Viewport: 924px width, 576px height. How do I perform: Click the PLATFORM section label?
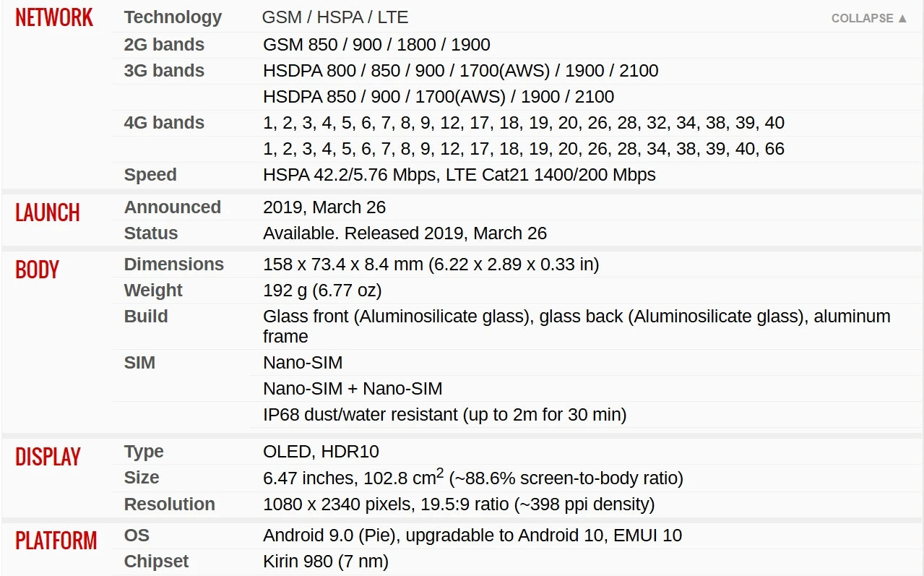pyautogui.click(x=56, y=541)
